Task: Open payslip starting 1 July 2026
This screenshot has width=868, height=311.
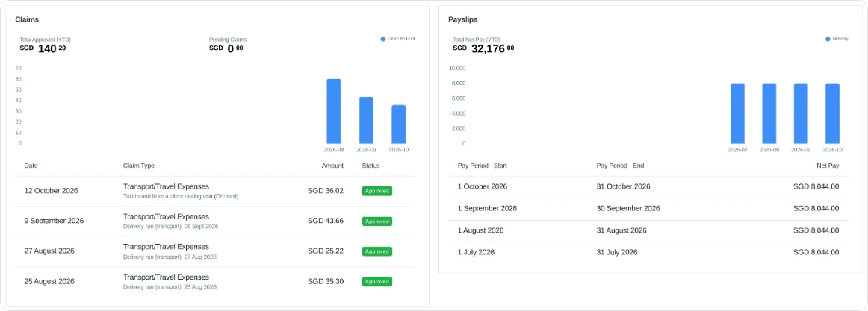Action: point(648,252)
